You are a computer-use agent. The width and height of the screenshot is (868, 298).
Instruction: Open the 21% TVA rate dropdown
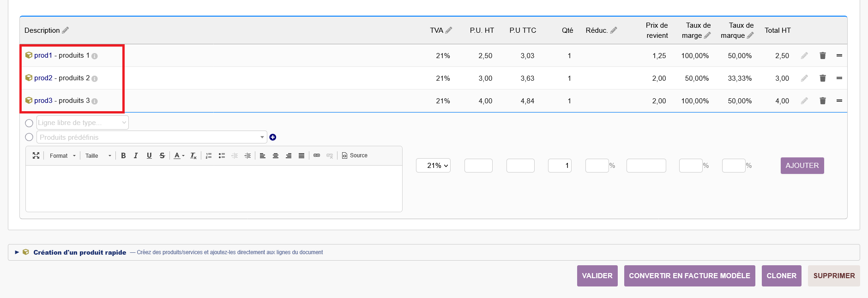[x=433, y=166]
